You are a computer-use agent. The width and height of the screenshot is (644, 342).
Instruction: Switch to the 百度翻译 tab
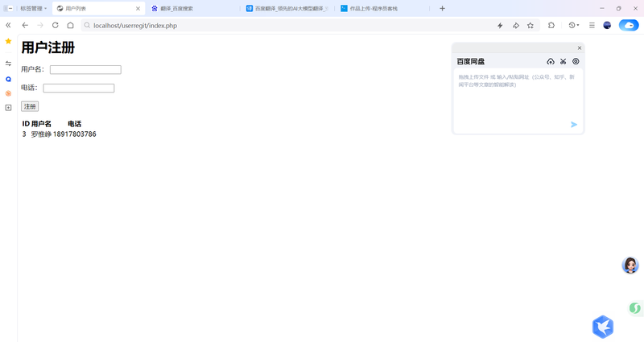287,8
